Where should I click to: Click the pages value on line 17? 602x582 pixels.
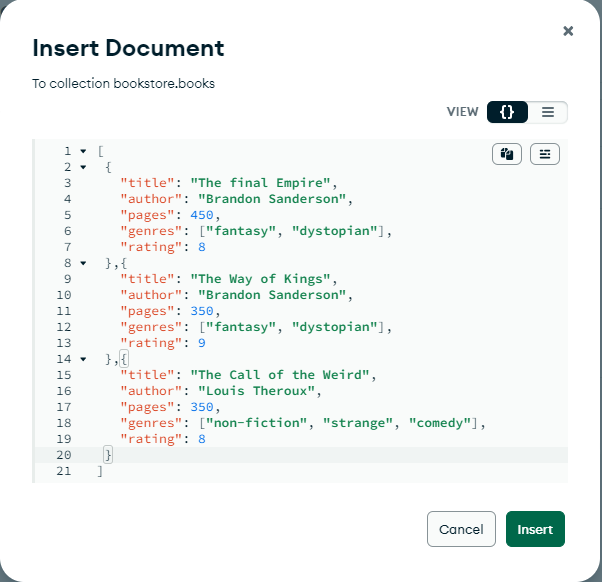point(202,407)
